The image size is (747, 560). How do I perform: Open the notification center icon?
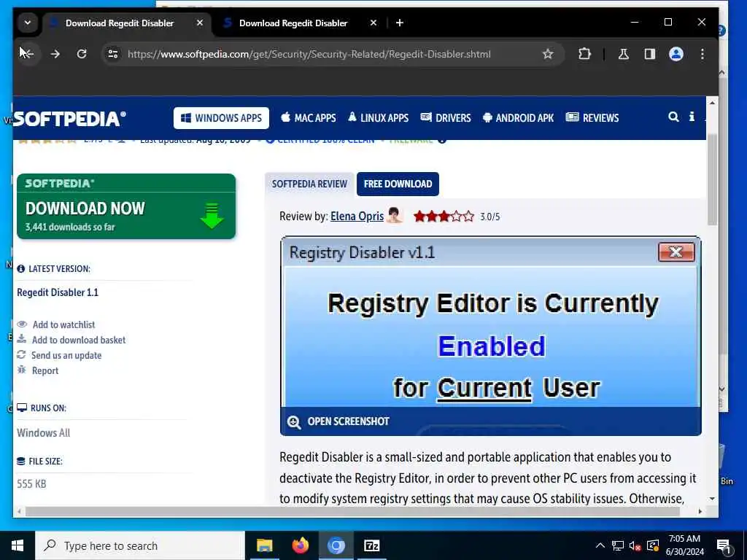pyautogui.click(x=724, y=546)
